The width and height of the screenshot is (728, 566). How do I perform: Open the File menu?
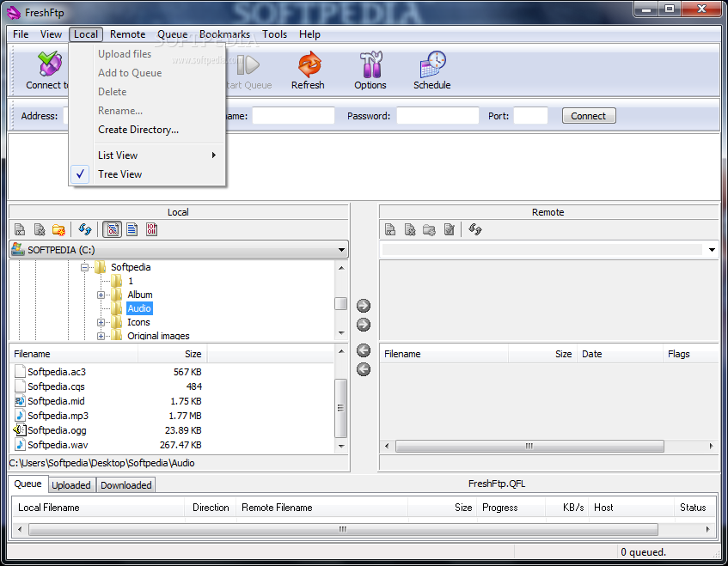(x=21, y=34)
